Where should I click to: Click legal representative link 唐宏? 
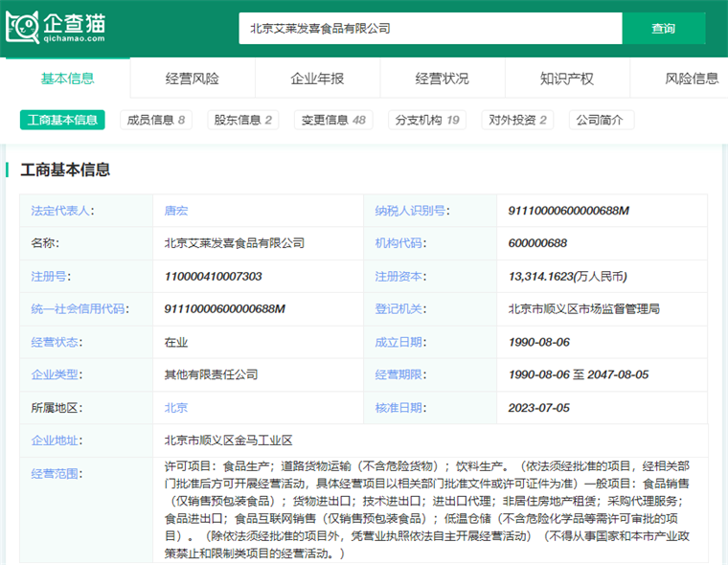176,211
